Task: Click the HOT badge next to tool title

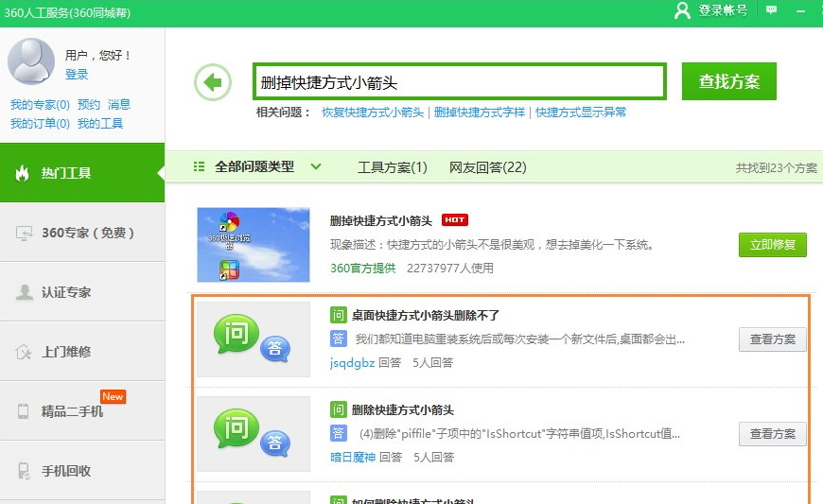Action: (454, 219)
